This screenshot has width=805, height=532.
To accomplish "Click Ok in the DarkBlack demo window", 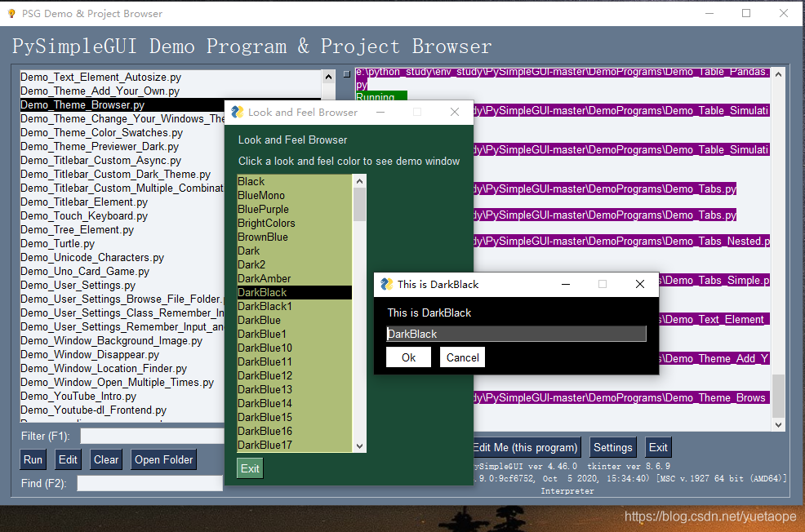I will pos(409,357).
